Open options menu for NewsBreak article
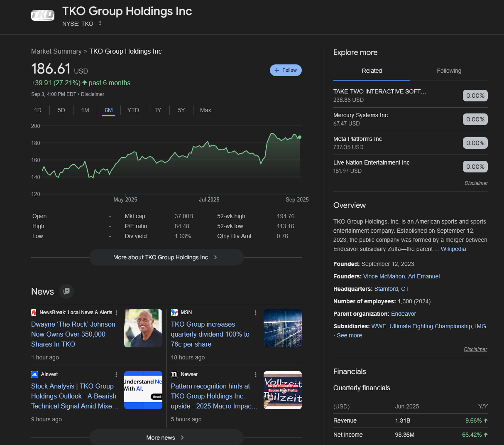This screenshot has width=504, height=445. (116, 313)
